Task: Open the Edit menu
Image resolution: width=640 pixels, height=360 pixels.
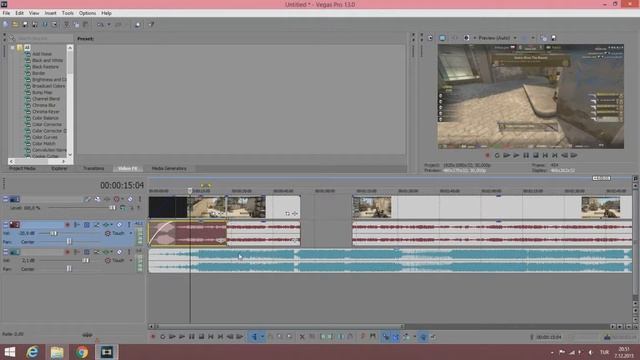Action: [x=19, y=13]
